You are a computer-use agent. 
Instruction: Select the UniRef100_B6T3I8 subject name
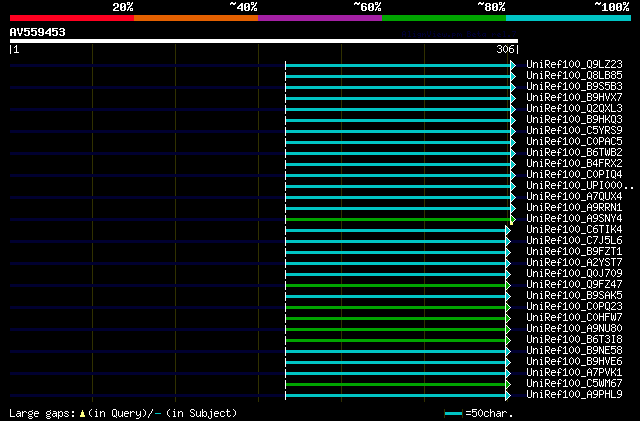[574, 340]
